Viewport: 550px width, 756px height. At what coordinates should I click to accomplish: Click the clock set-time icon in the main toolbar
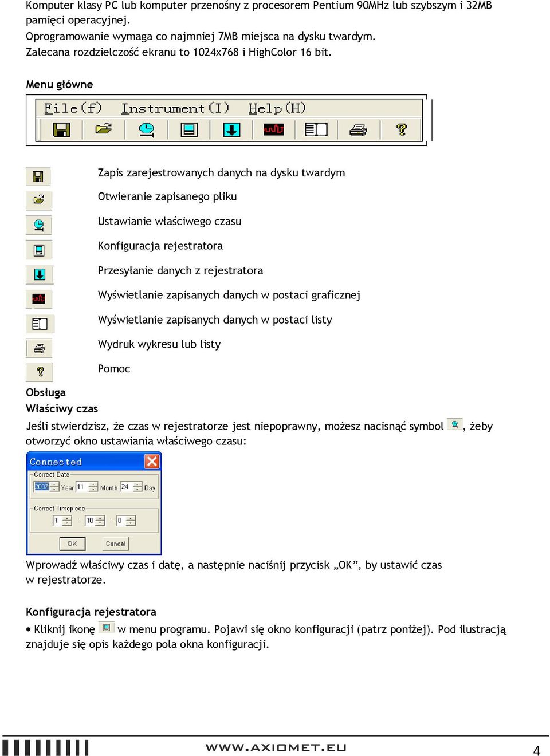click(x=147, y=129)
